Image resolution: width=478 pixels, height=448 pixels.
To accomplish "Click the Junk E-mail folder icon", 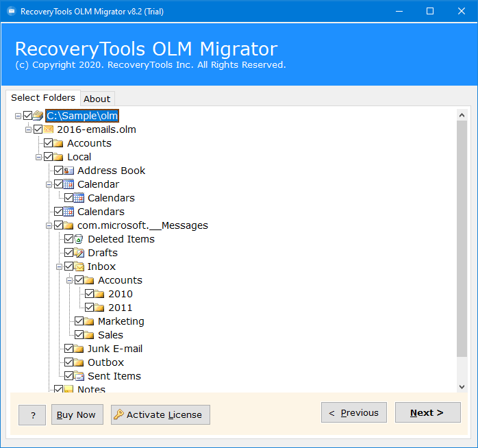I will point(79,349).
